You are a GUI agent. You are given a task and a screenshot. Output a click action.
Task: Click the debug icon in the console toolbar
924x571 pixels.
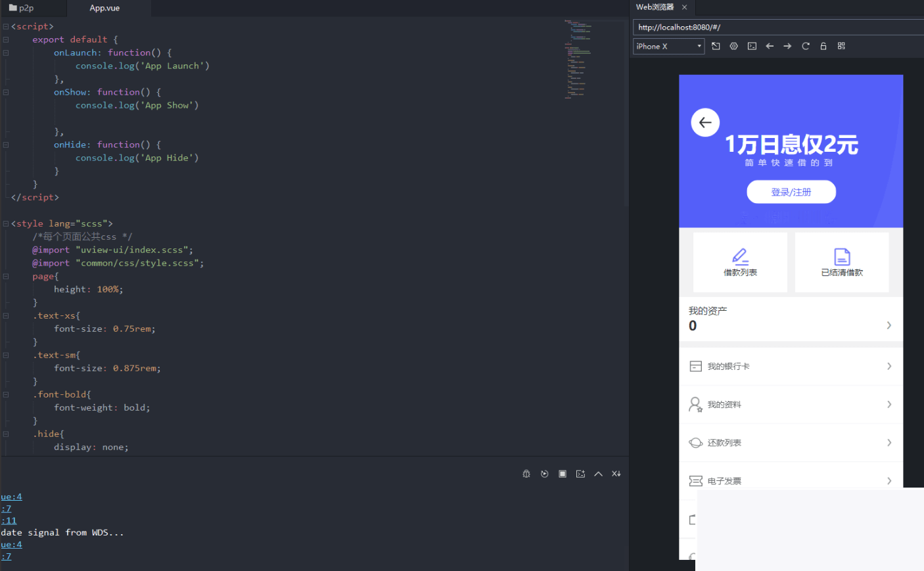pyautogui.click(x=526, y=473)
